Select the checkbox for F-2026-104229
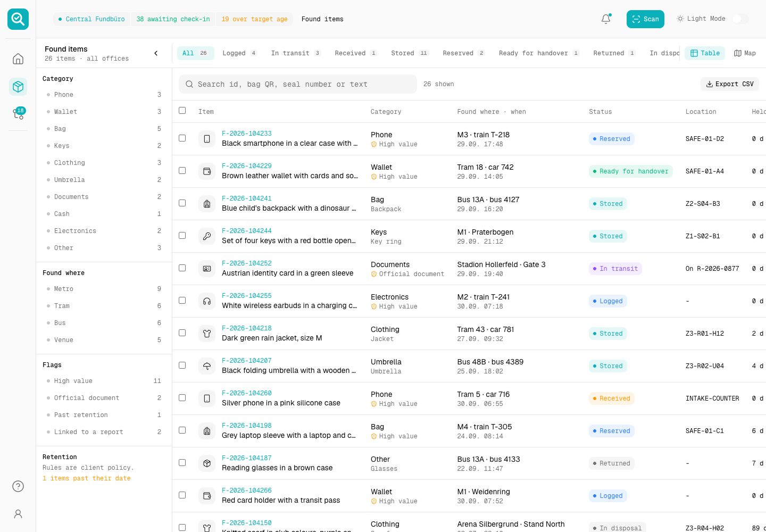The width and height of the screenshot is (766, 532). 182,171
